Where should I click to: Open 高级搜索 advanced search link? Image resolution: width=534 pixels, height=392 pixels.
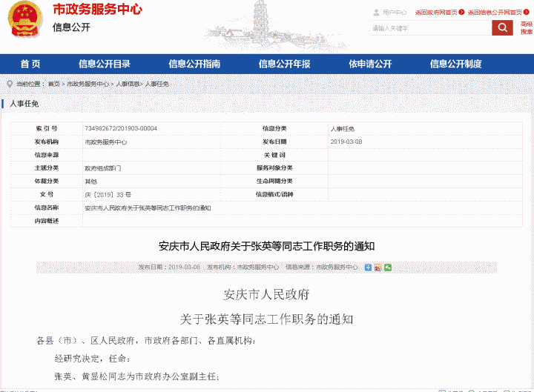[x=526, y=27]
